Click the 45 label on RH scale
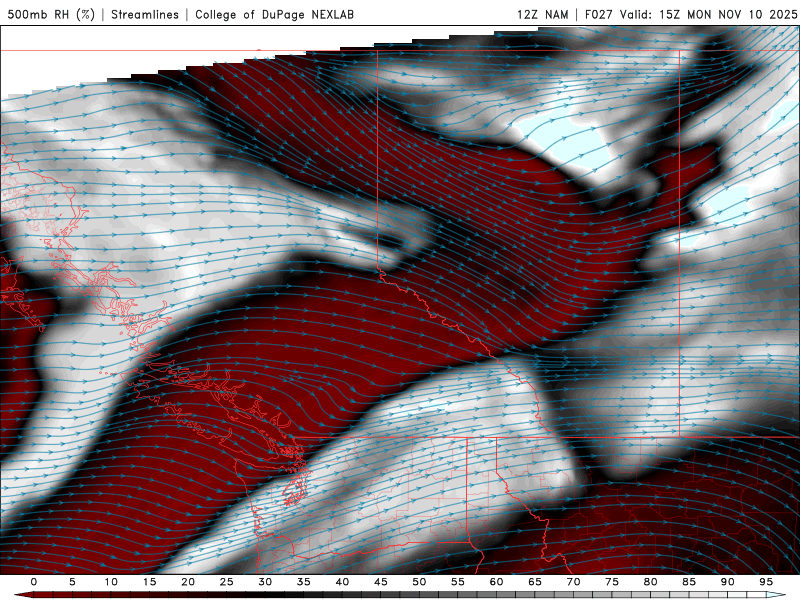The height and width of the screenshot is (600, 800). (381, 582)
